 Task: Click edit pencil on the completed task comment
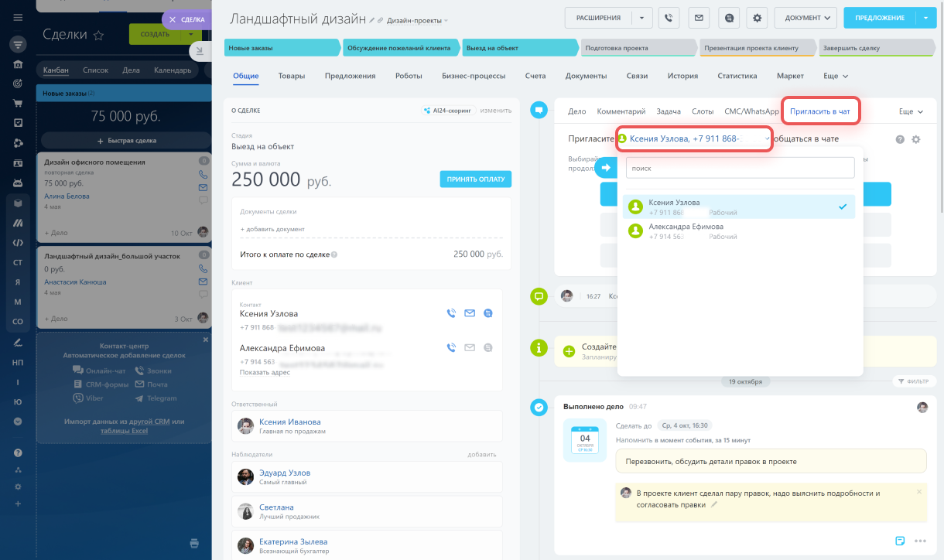714,504
